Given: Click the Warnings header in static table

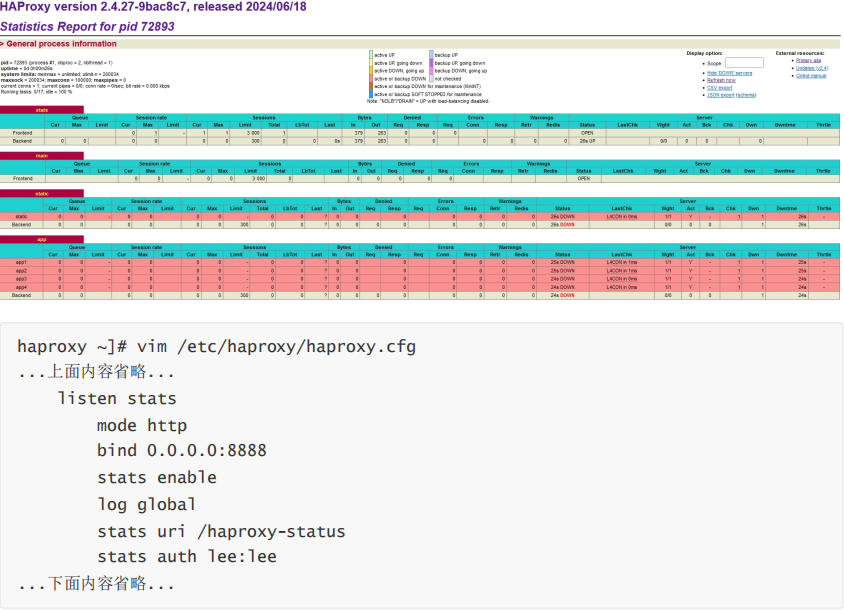Looking at the screenshot, I should (509, 201).
